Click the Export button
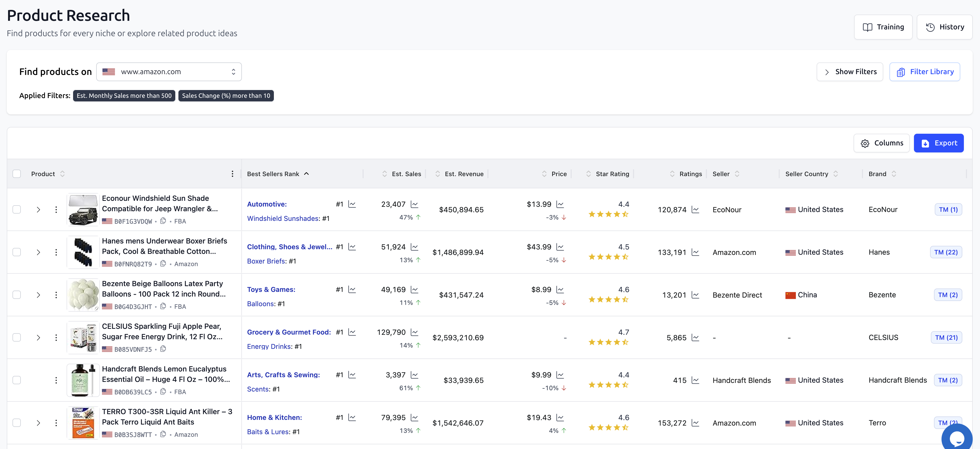 [939, 143]
